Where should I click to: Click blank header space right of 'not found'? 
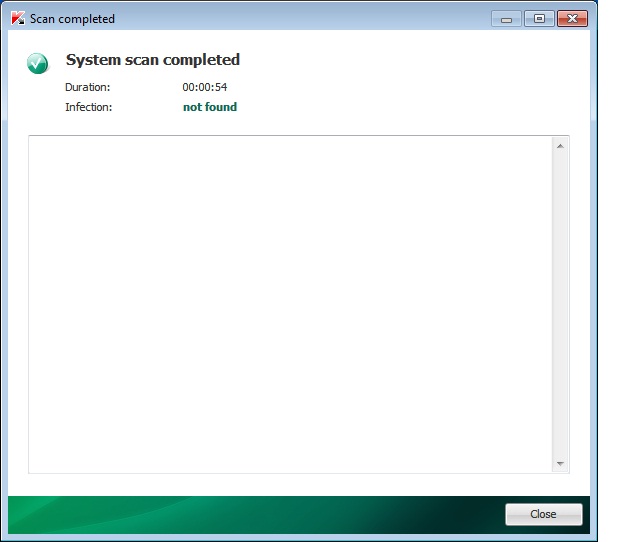pyautogui.click(x=400, y=107)
